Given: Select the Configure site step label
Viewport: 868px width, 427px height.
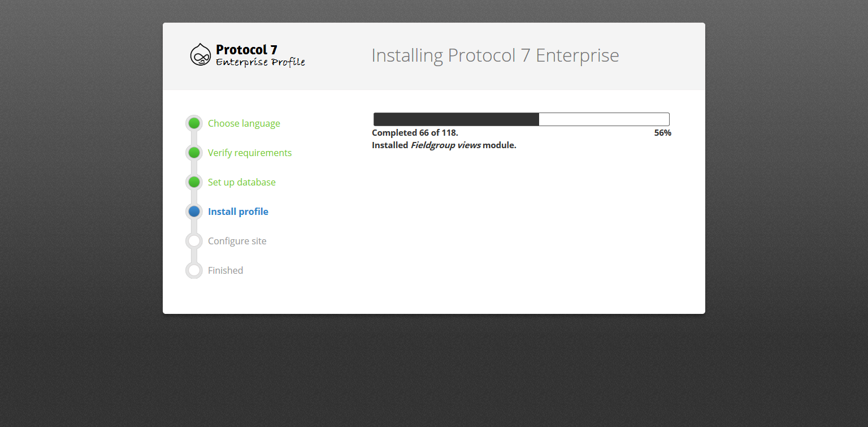Looking at the screenshot, I should (x=237, y=241).
